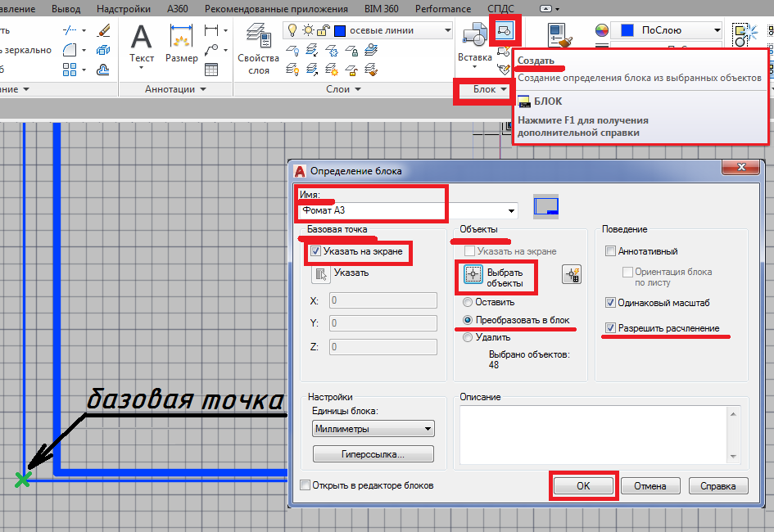Screen dimensions: 774x532
Task: Click the blue ПоСлою color swatch
Action: click(627, 30)
